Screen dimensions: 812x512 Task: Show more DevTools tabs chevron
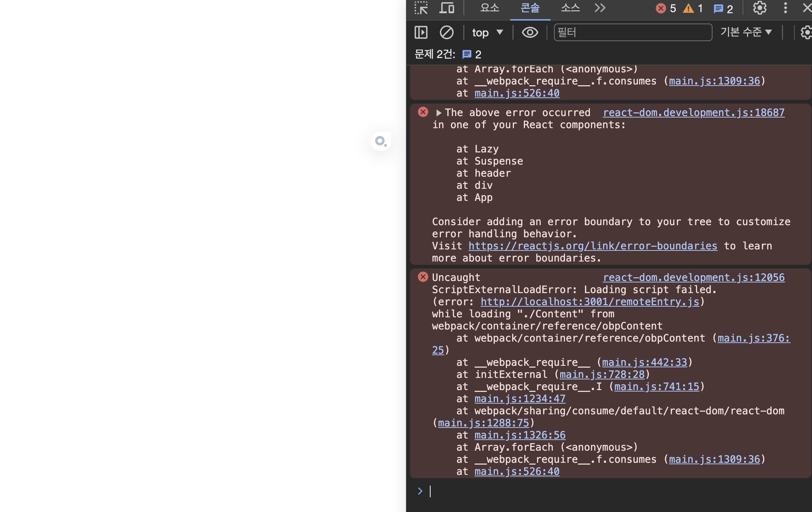click(x=600, y=8)
